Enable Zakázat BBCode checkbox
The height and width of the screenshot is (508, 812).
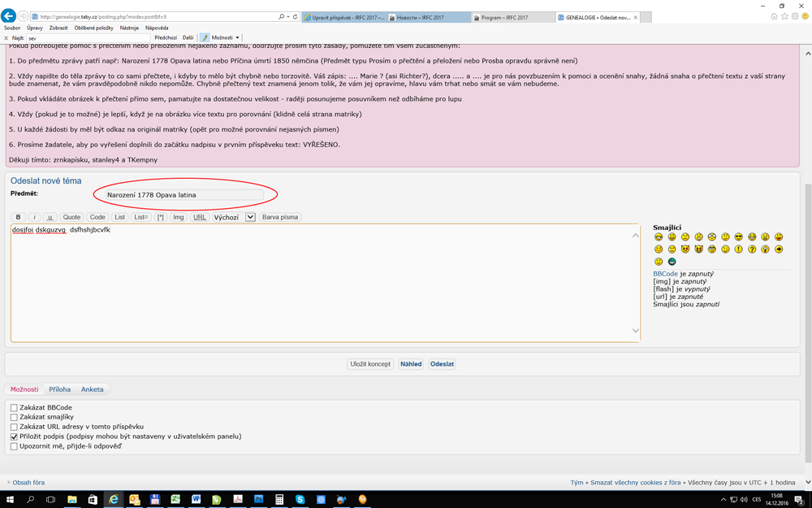14,408
